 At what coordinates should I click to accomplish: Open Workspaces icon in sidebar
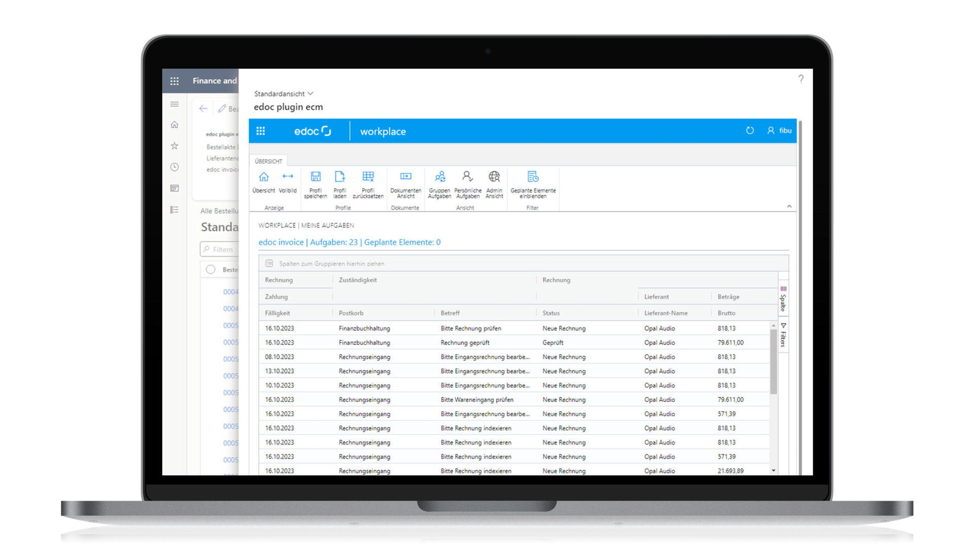[175, 188]
